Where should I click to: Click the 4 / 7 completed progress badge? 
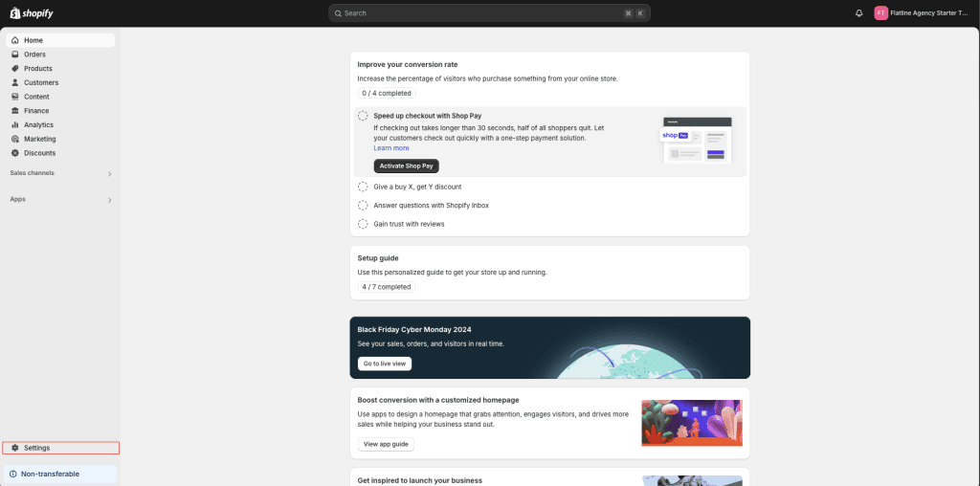click(387, 287)
